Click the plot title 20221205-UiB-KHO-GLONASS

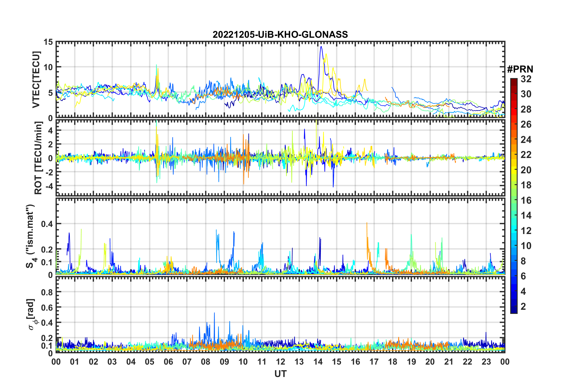point(280,34)
